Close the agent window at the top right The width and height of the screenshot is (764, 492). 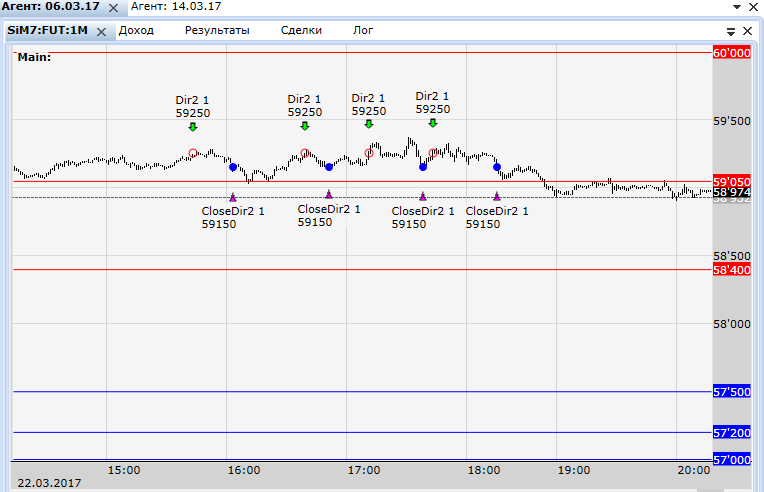(x=753, y=7)
